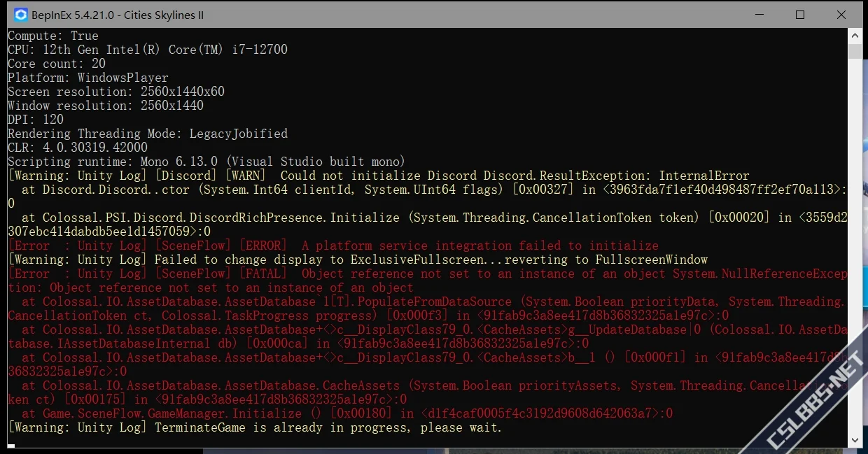This screenshot has width=868, height=454.
Task: Select the "CPU: 12th Gen Intel(R) Core(TM) i7-12700" line
Action: (x=148, y=50)
